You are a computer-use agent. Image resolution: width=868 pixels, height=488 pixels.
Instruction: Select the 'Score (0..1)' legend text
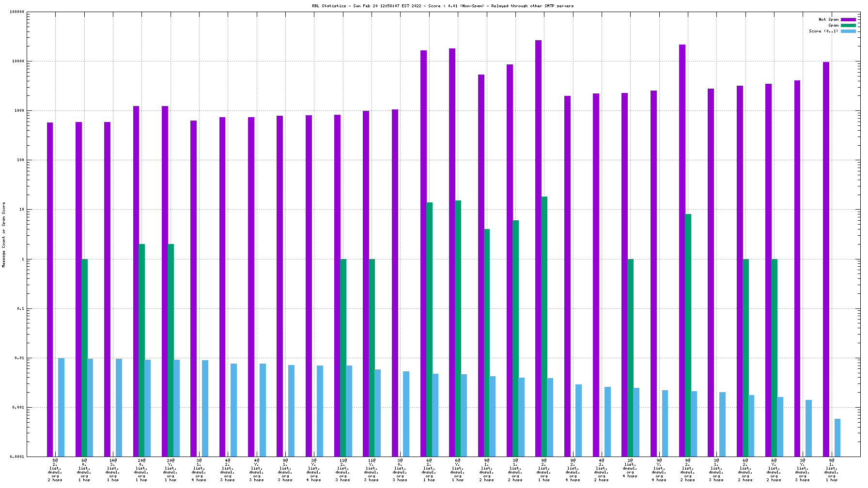823,31
